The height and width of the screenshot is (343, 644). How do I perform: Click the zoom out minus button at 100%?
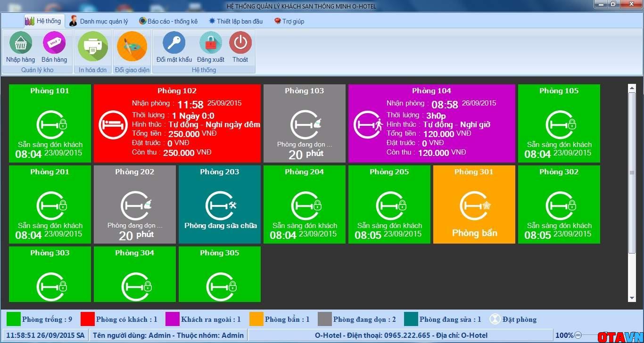click(x=578, y=335)
